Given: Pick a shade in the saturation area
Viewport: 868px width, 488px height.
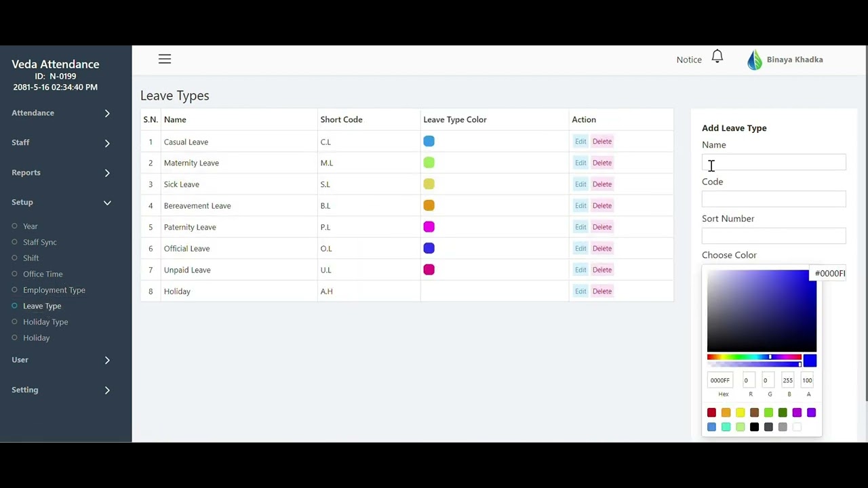Looking at the screenshot, I should (762, 311).
